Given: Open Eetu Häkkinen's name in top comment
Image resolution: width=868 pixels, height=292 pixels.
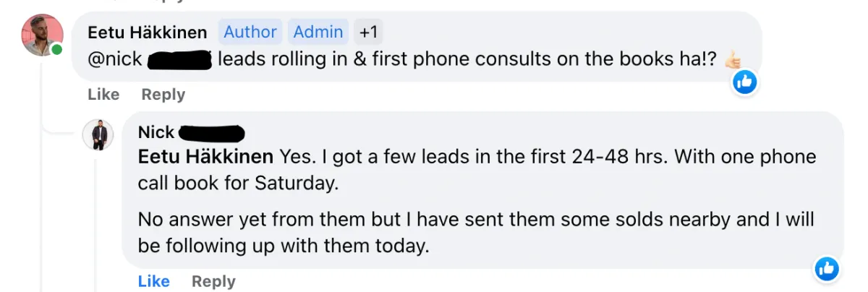Looking at the screenshot, I should [147, 33].
